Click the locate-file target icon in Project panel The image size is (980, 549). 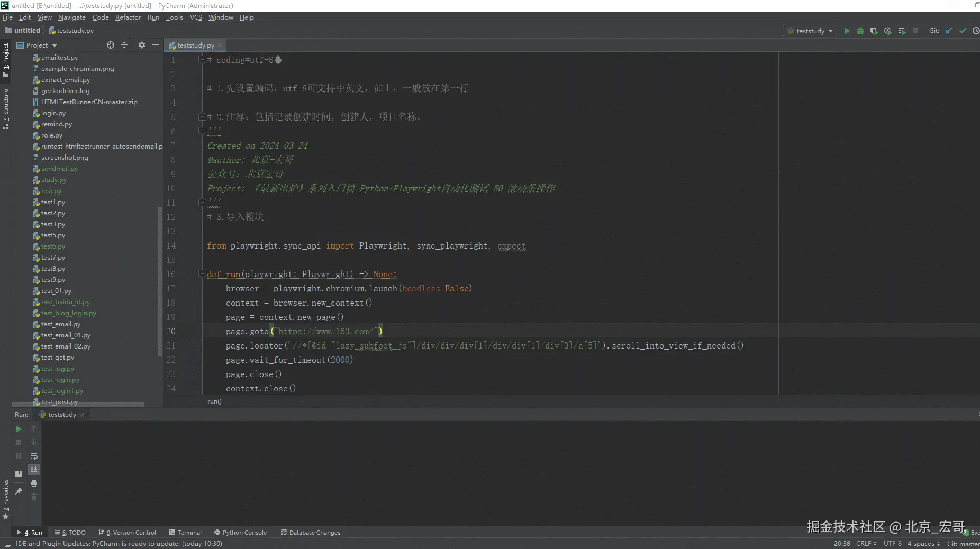click(x=111, y=45)
